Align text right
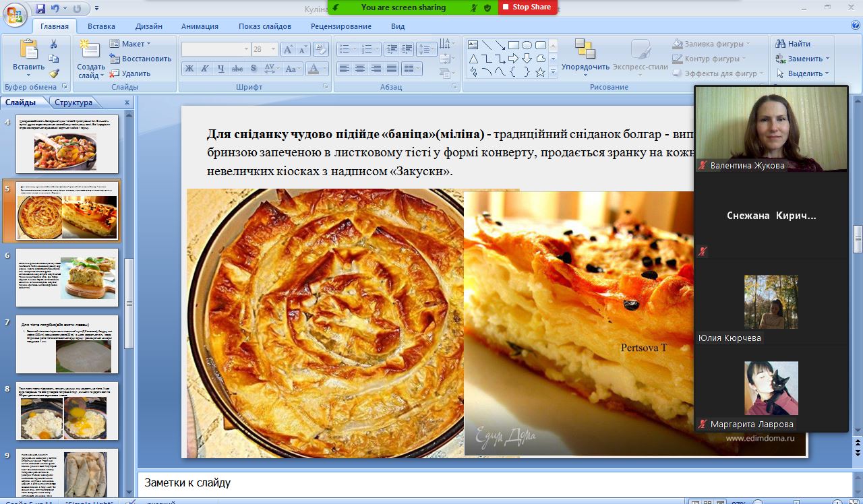 [x=376, y=68]
